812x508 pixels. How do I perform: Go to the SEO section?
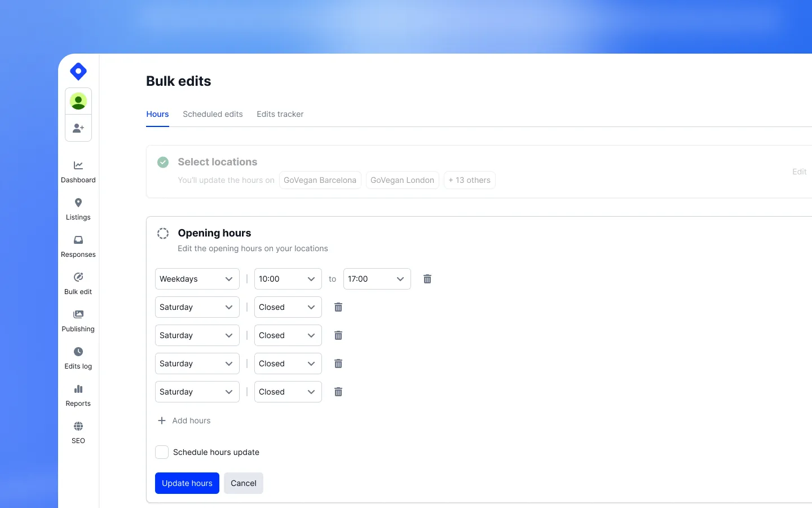point(78,432)
